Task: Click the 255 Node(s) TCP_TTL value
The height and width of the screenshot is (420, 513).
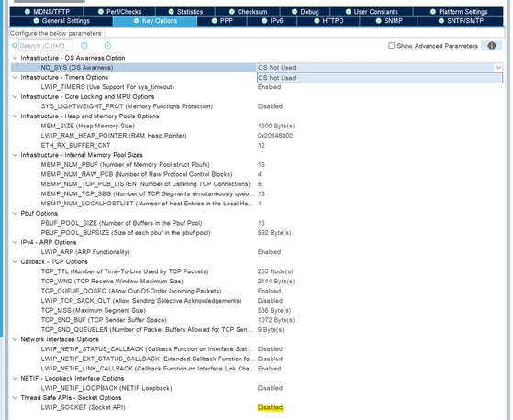Action: (275, 271)
